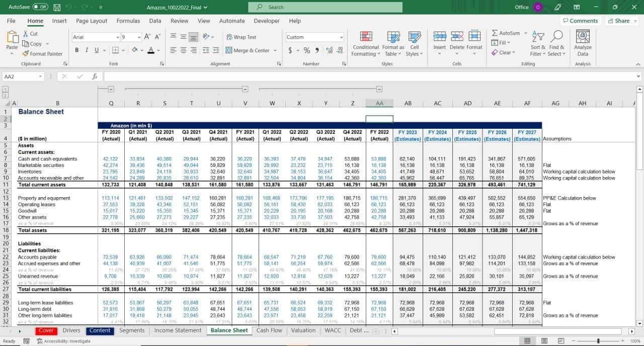Image resolution: width=644 pixels, height=346 pixels.
Task: Open the File menu
Action: 11,21
